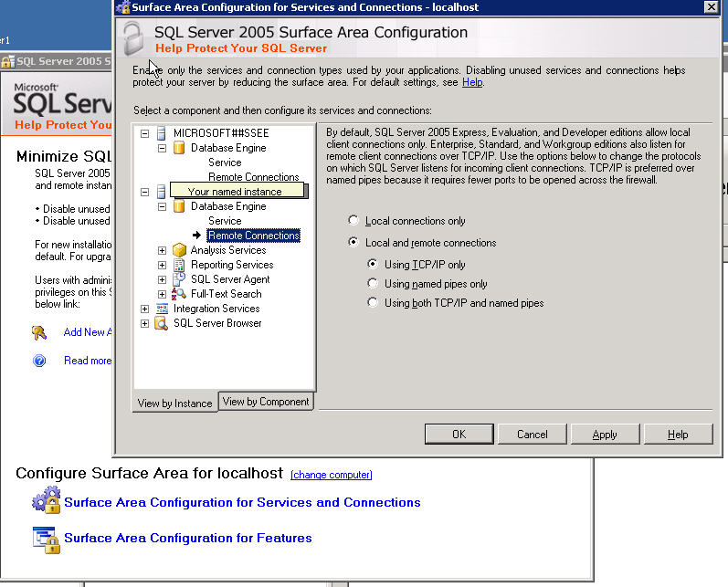Collapse Database Engine under MICROSOFT##SSEE
This screenshot has height=587, width=728.
coord(162,149)
